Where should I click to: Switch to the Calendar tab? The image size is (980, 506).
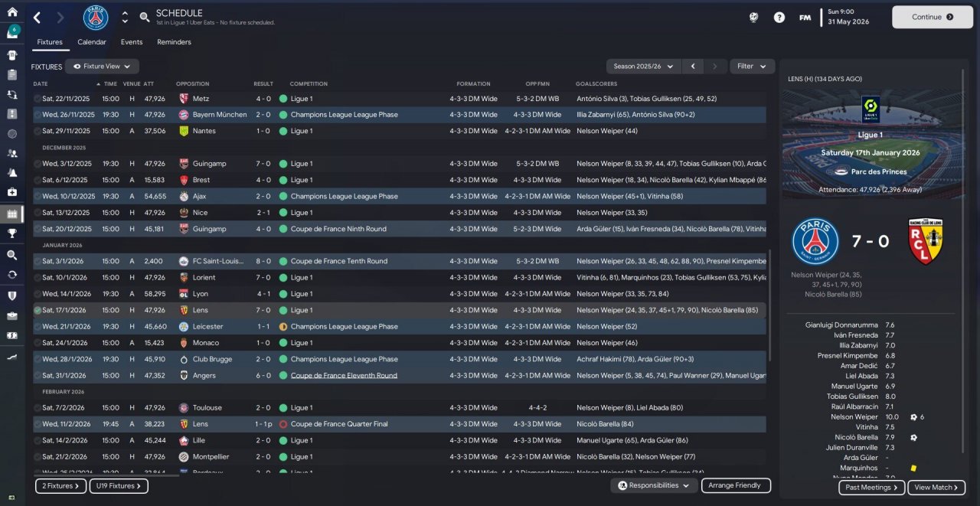pos(92,42)
